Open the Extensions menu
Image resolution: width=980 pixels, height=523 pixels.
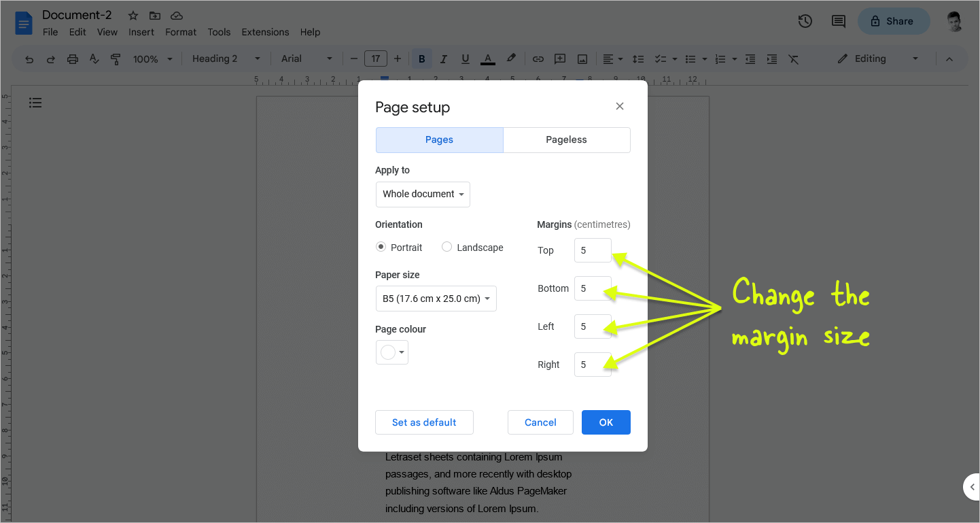pyautogui.click(x=265, y=32)
